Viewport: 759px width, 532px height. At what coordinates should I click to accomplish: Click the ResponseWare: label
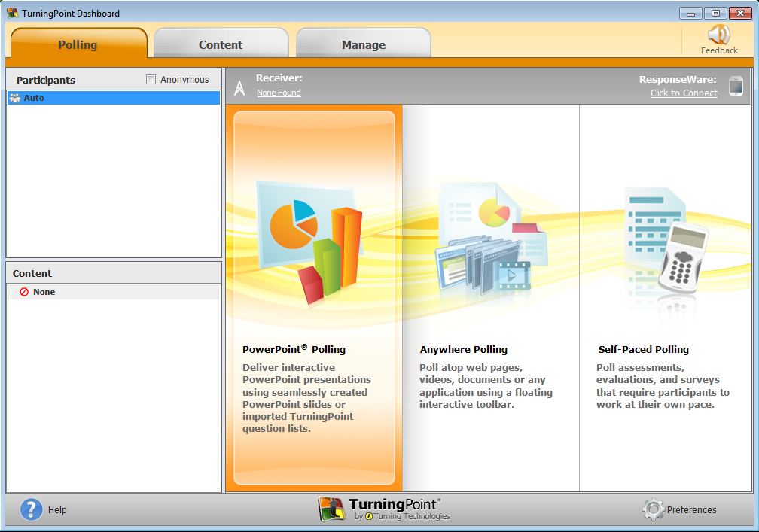(x=678, y=79)
